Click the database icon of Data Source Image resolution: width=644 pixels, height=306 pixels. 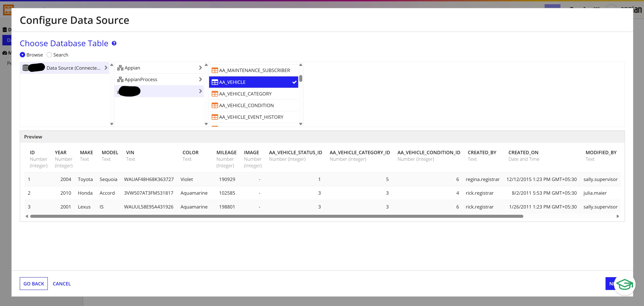point(25,68)
